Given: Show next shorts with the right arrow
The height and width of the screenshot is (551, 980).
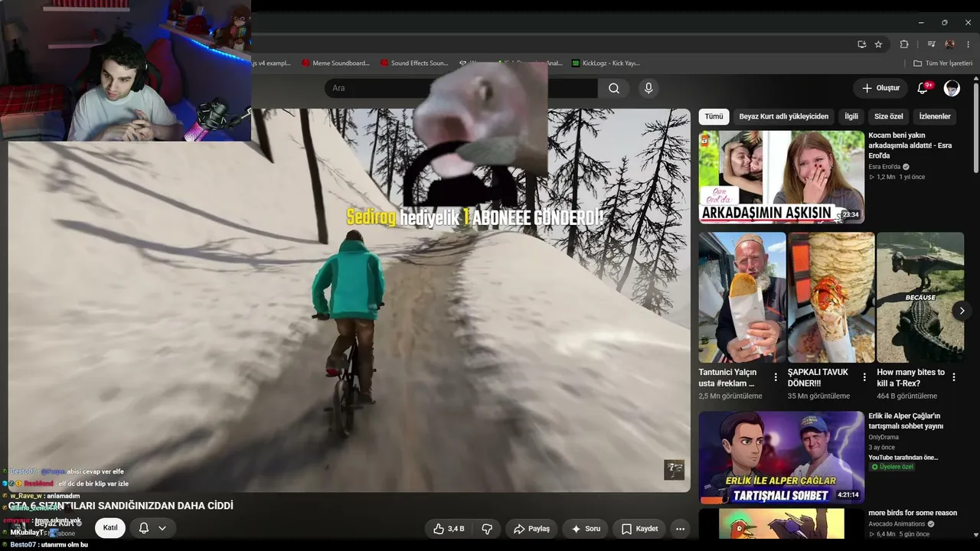Looking at the screenshot, I should (962, 311).
